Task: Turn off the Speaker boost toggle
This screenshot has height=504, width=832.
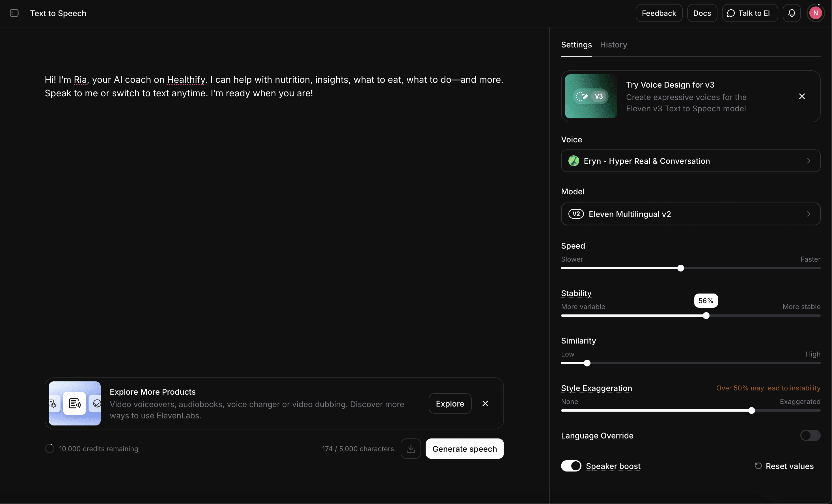Action: point(571,466)
